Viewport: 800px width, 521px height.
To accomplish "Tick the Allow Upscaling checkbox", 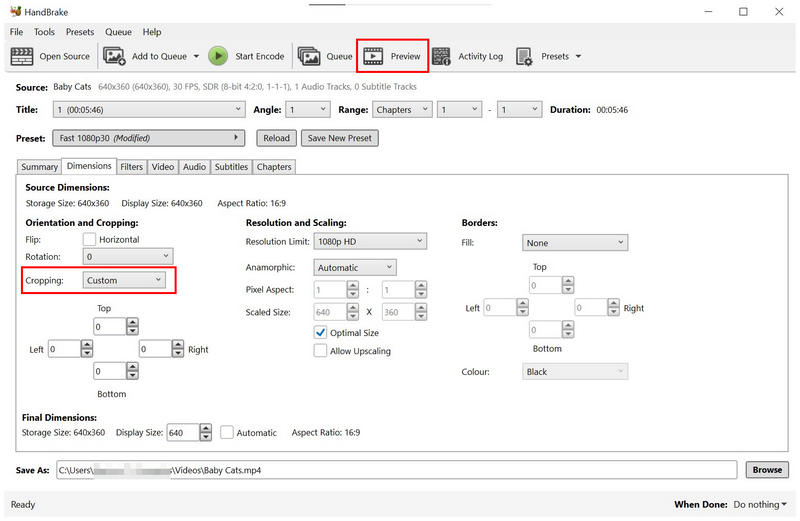I will pos(320,351).
